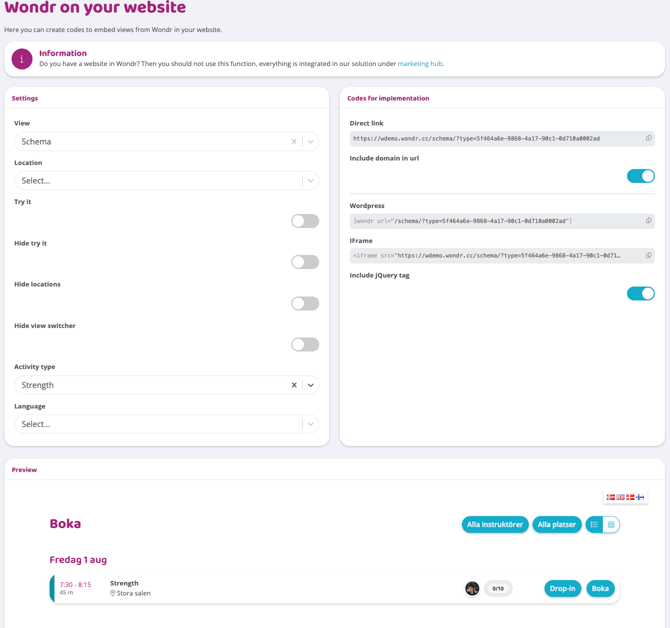Clear the View selection Schema
The height and width of the screenshot is (628, 670).
point(294,141)
